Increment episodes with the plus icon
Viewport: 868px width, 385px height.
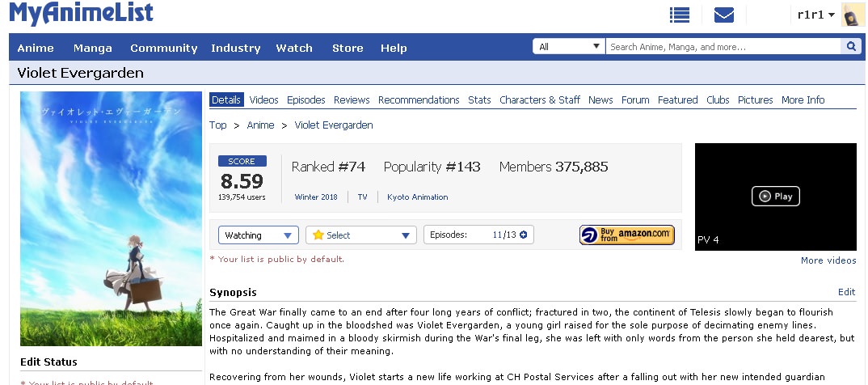click(523, 235)
